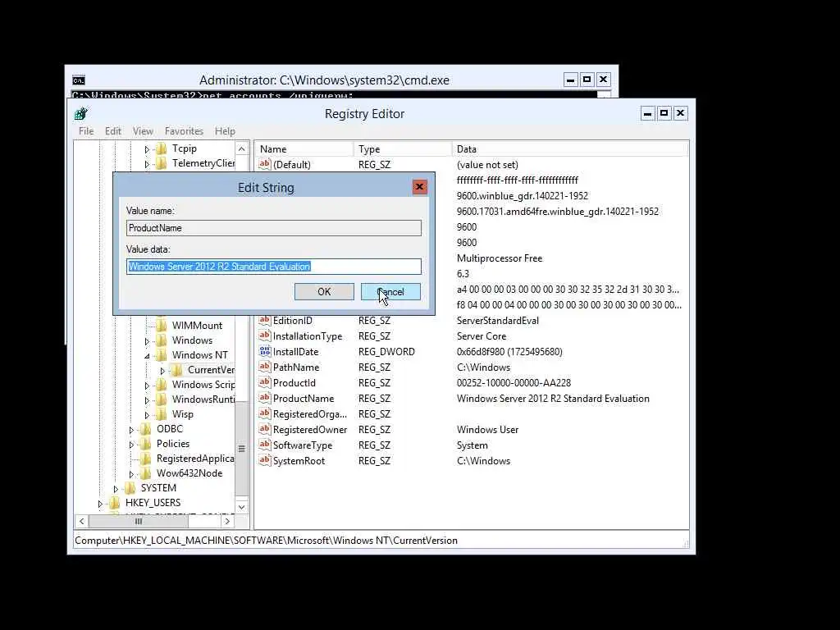840x630 pixels.
Task: Expand the TelemetryClient tree node
Action: point(147,164)
